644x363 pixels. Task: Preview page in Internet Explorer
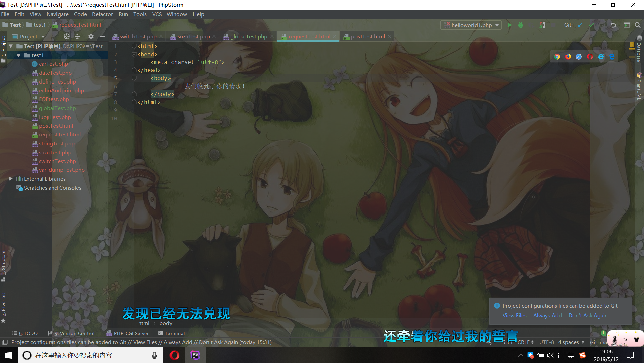coord(601,57)
